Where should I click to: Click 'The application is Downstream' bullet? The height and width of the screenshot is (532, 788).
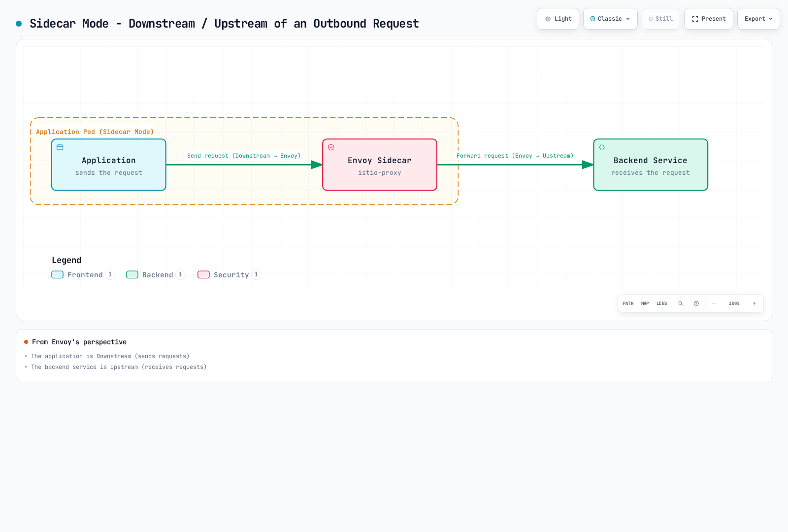[x=110, y=356]
